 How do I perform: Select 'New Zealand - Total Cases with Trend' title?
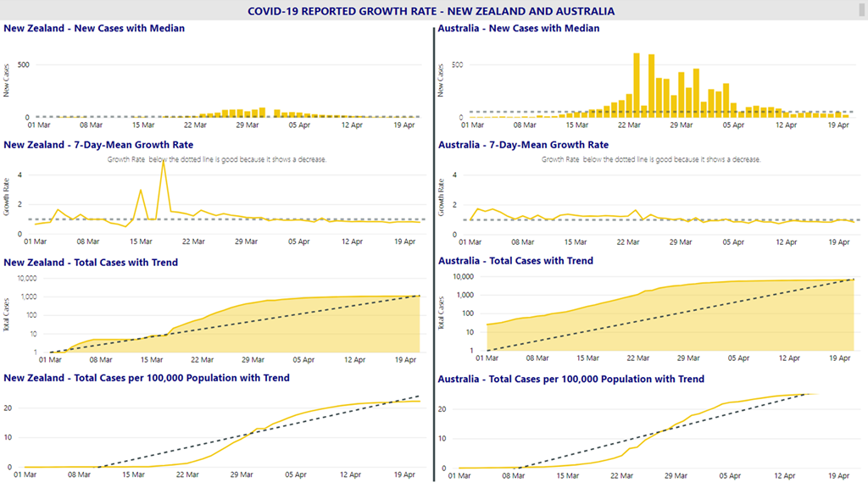pyautogui.click(x=91, y=263)
